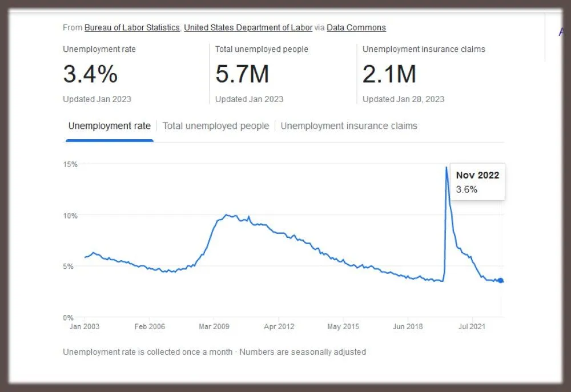Click the blue data point marker on the chart line
The height and width of the screenshot is (392, 571).
501,280
